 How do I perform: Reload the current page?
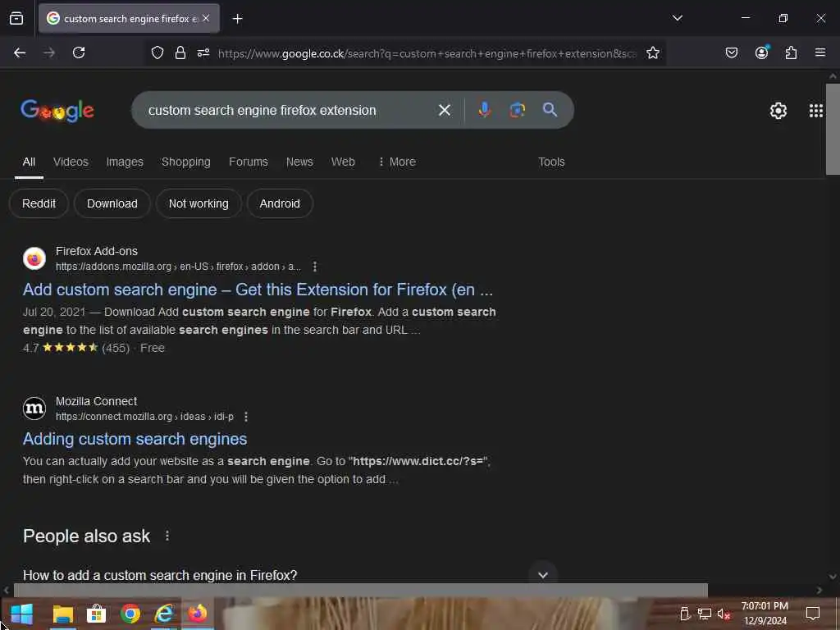pos(79,52)
